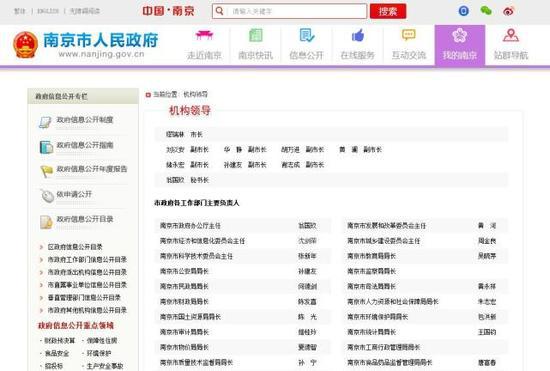
Task: Open 垂直管理部门信息公开目录
Action: [84, 297]
